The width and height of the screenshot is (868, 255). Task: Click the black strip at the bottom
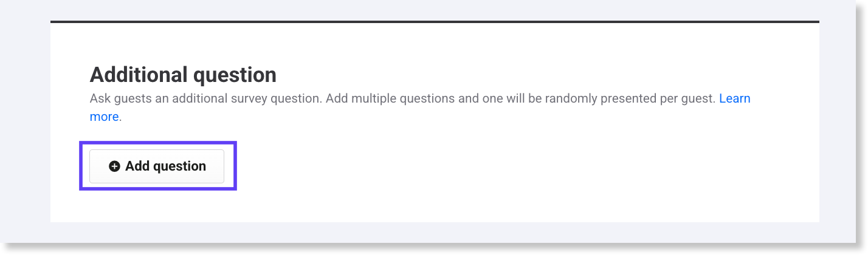coord(434,249)
